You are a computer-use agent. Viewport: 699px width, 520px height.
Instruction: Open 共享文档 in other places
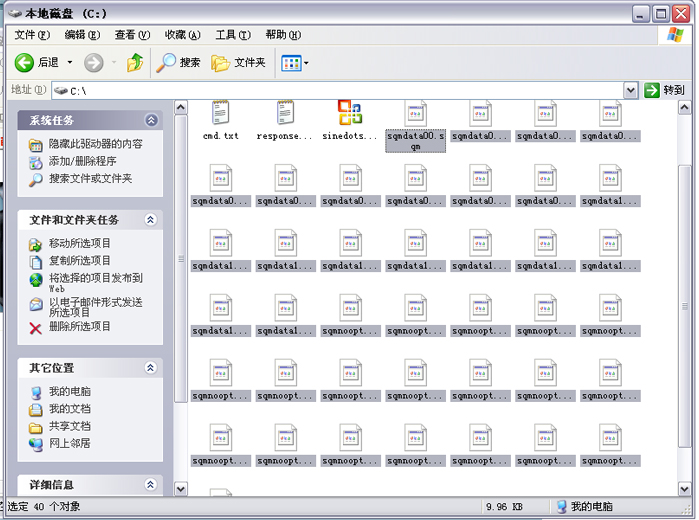pyautogui.click(x=70, y=426)
